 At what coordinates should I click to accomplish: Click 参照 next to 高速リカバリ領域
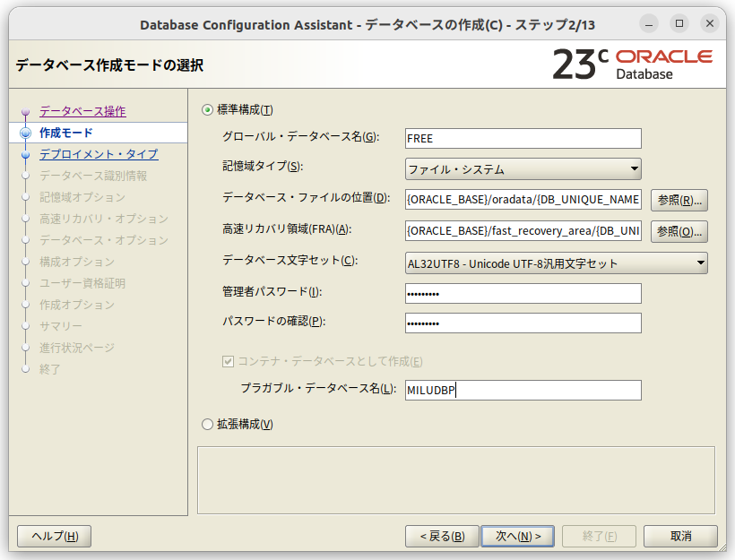(679, 231)
